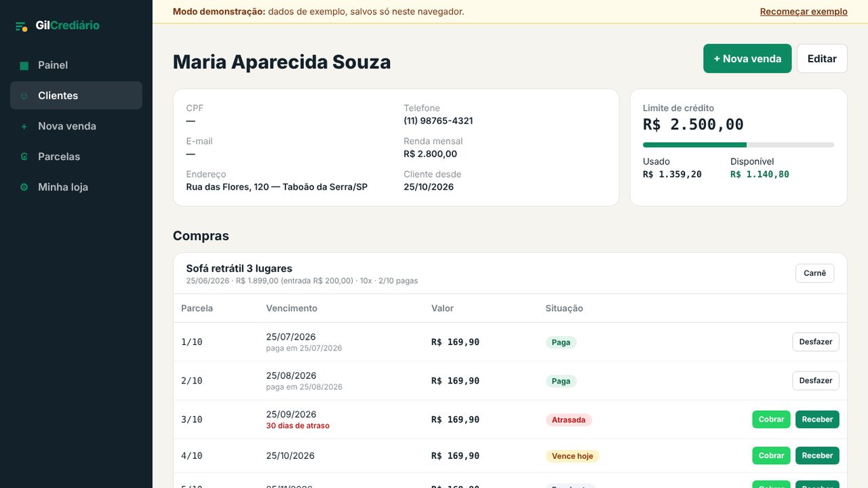Click the Valor column header
Viewport: 868px width, 488px height.
pos(442,308)
